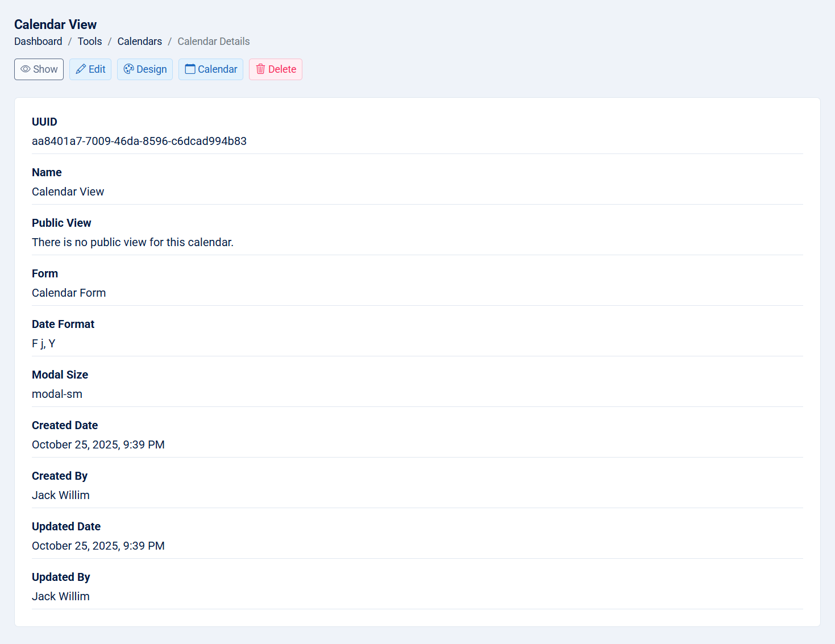
Task: Click the palette icon for Design
Action: tap(129, 69)
